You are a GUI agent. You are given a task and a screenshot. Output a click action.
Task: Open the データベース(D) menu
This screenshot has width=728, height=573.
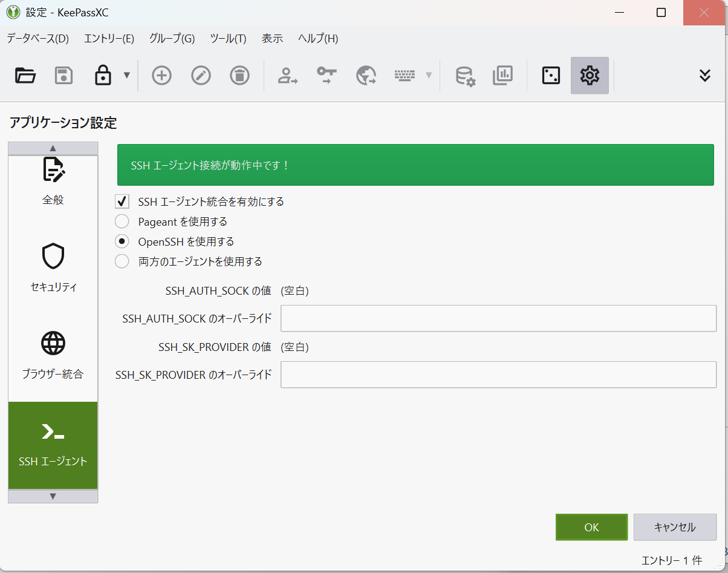[37, 39]
